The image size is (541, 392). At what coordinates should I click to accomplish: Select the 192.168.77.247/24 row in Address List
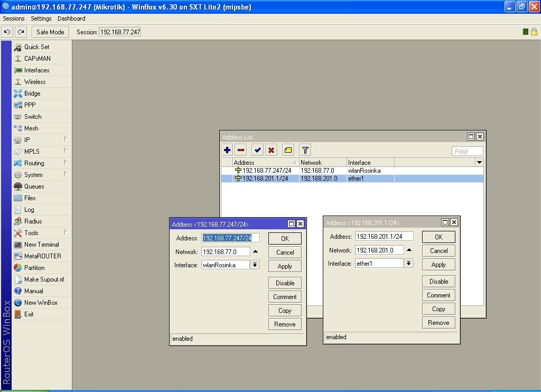[352, 171]
